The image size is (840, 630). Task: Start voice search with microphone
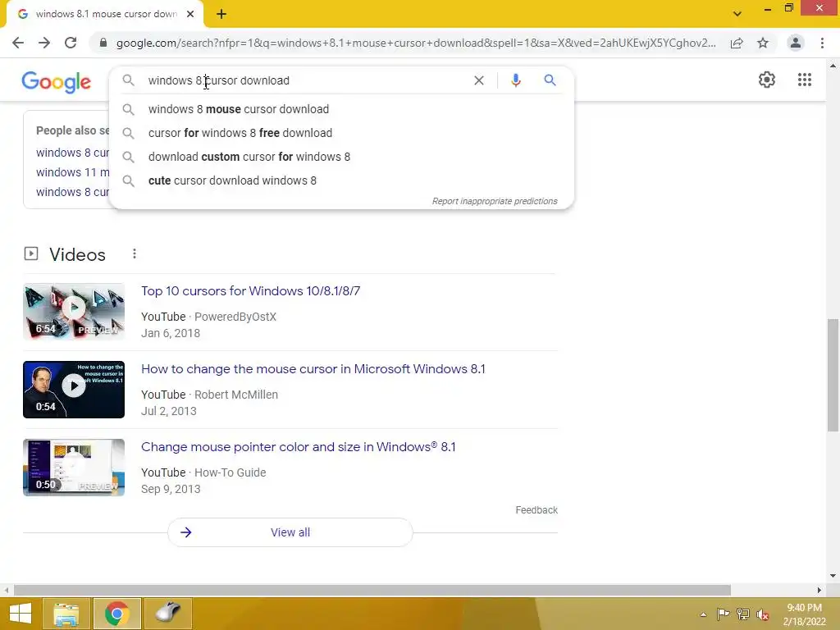tap(515, 80)
